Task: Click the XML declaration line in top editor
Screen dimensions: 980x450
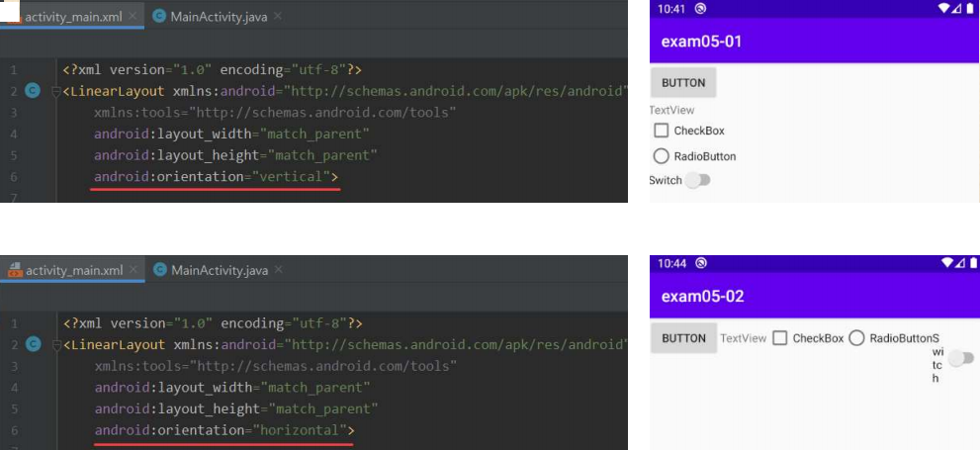Action: tap(212, 69)
